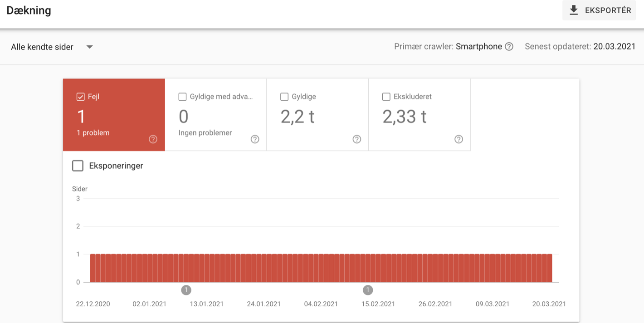Open help icon in the Gyldige card
The height and width of the screenshot is (323, 644).
tap(357, 139)
